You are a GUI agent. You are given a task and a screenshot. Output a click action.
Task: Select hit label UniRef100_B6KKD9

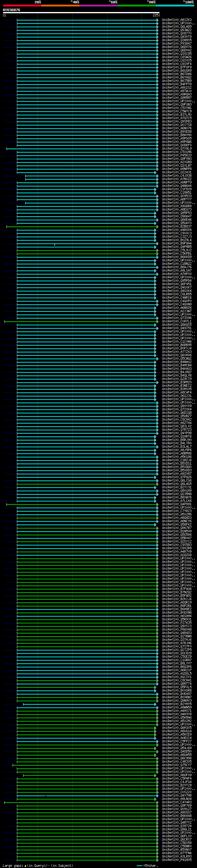point(177,257)
